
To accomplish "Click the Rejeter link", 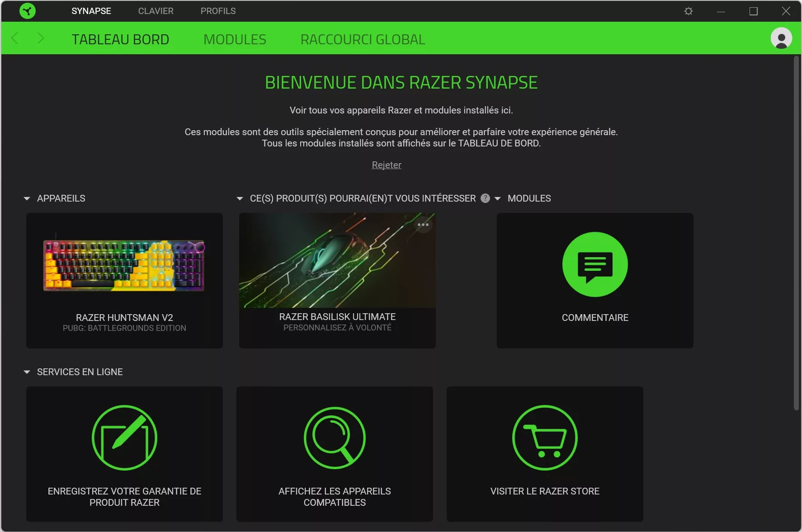I will pos(386,165).
